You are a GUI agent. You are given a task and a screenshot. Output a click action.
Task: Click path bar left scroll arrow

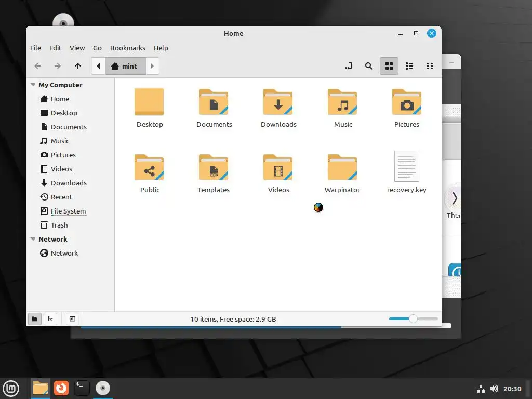tap(98, 66)
